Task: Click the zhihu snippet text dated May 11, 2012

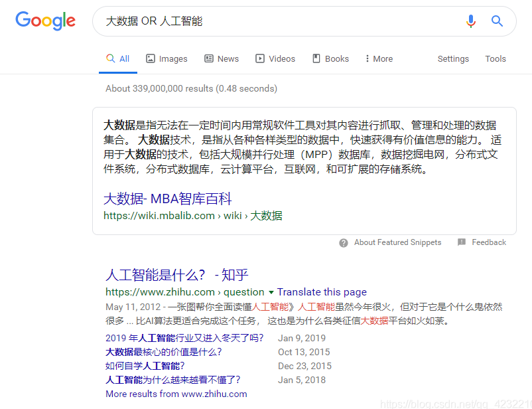Action: (x=304, y=314)
